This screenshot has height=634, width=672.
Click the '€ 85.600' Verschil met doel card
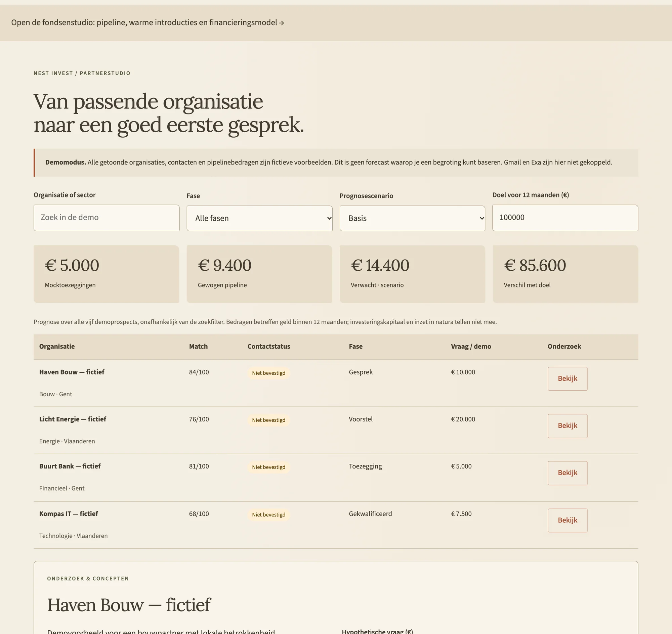565,274
